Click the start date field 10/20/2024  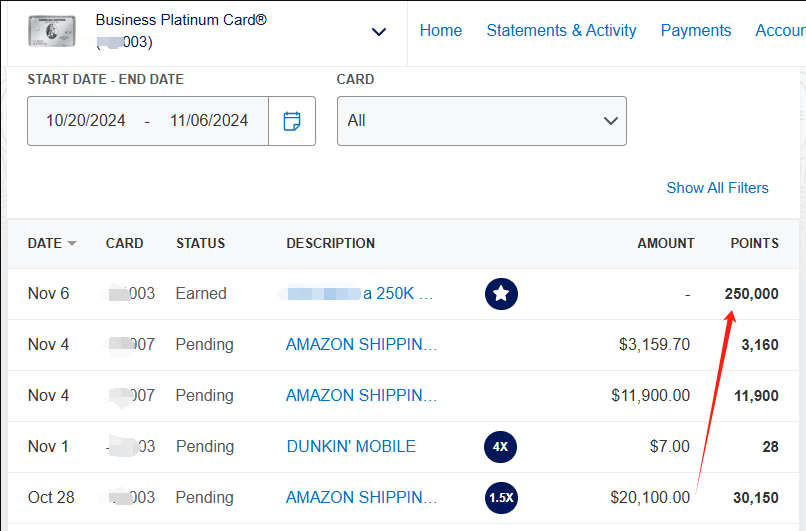pos(86,121)
